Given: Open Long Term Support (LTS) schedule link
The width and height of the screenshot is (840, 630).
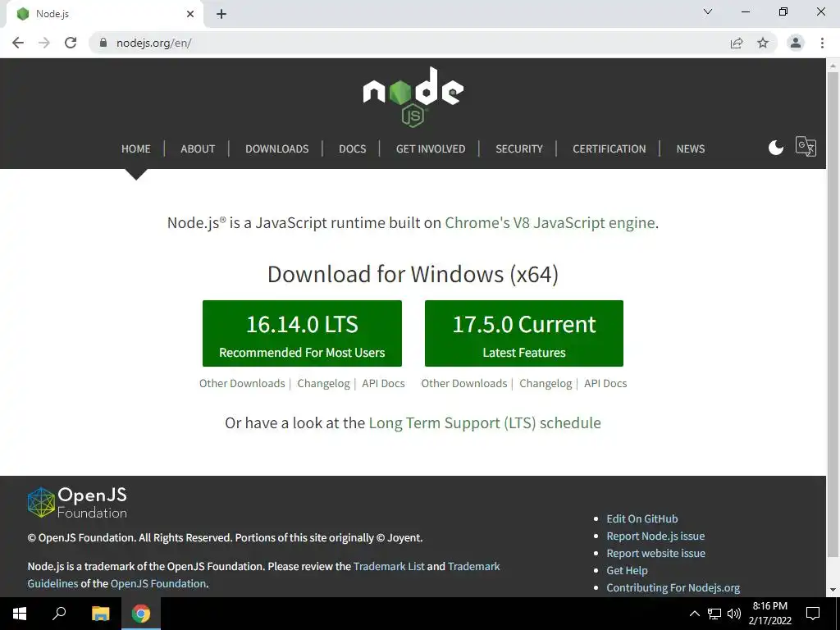Looking at the screenshot, I should pyautogui.click(x=485, y=422).
